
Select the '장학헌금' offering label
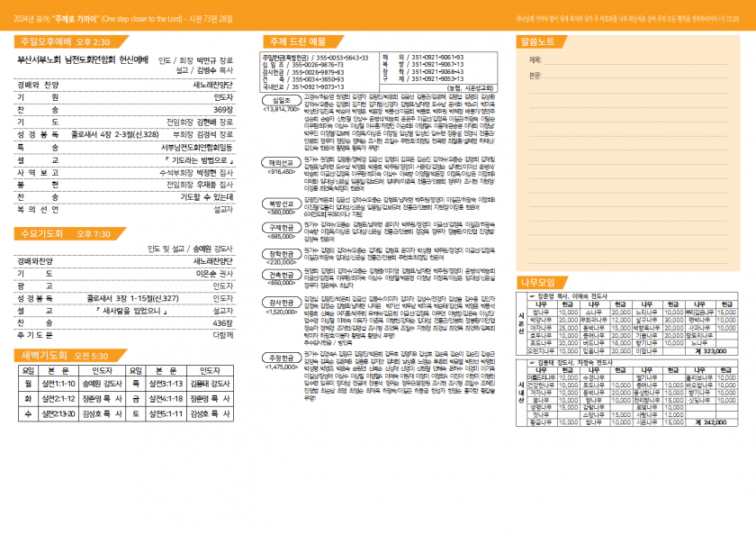pos(282,254)
